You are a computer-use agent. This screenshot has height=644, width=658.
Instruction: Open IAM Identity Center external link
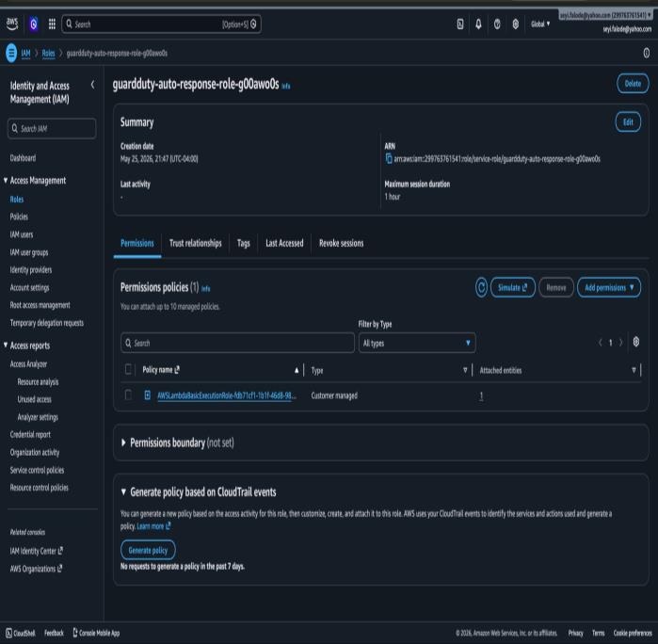[37, 551]
